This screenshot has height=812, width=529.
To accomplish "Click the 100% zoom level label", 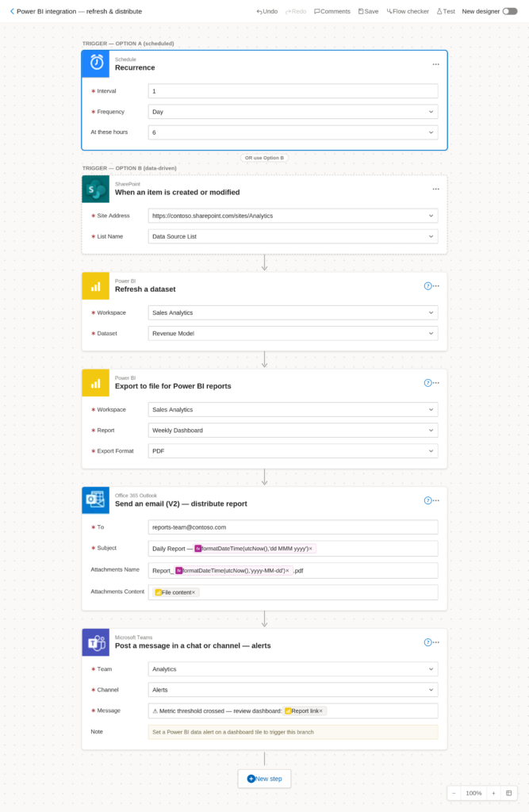I will pyautogui.click(x=473, y=793).
